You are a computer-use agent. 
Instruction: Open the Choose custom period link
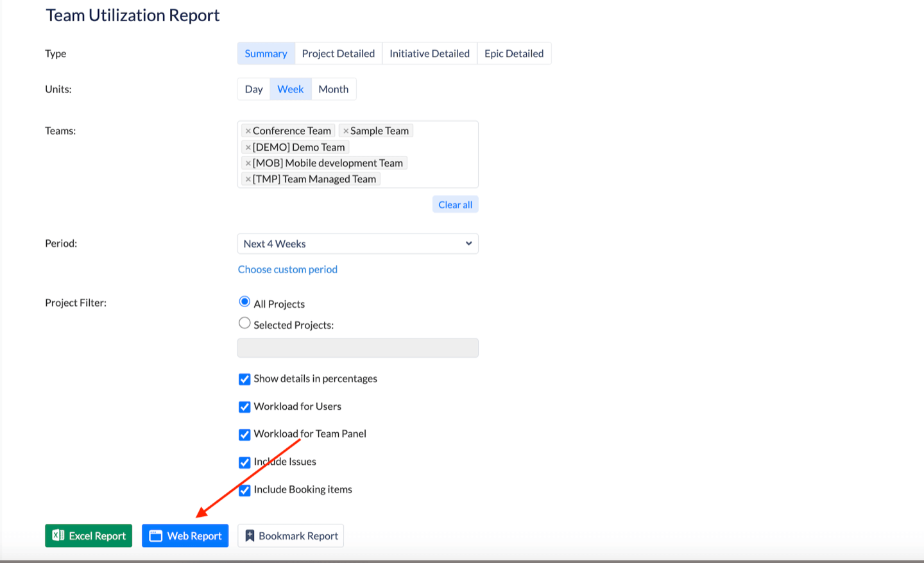[x=287, y=269]
